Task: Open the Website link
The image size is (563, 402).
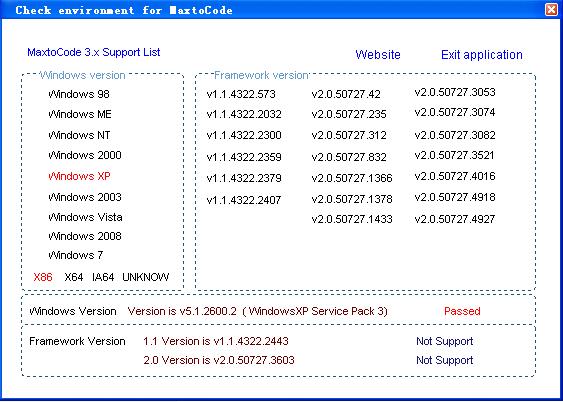Action: (x=378, y=55)
